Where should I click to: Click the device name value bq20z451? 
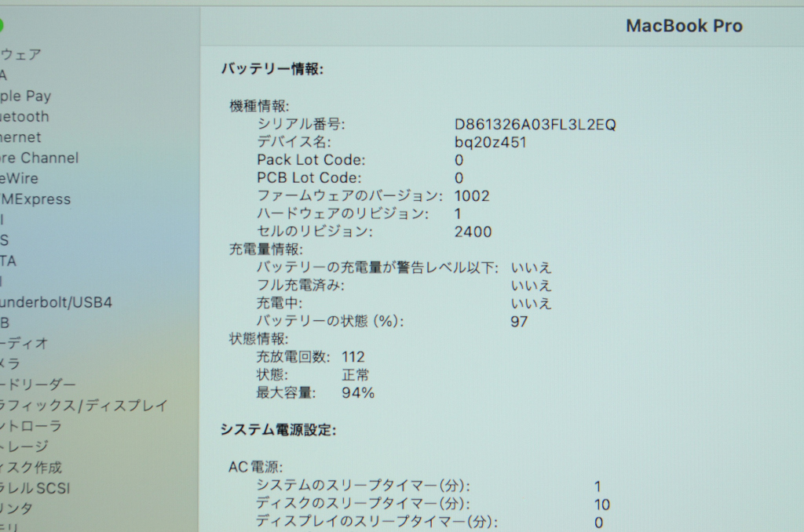pos(491,142)
